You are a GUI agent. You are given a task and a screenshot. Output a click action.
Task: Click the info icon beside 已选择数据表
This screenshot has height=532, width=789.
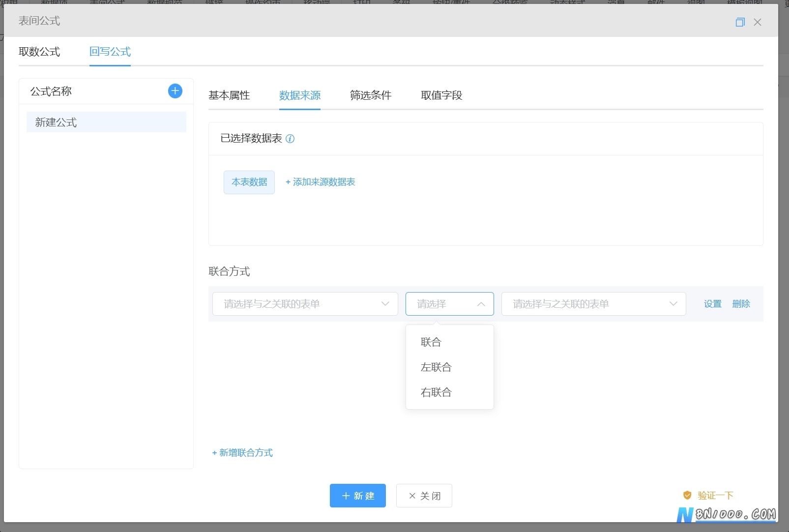coord(290,139)
